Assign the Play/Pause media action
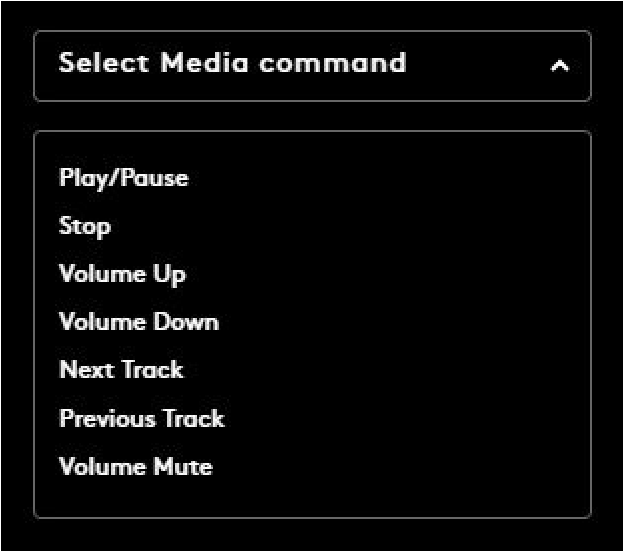Viewport: 623px width, 551px height. click(123, 178)
